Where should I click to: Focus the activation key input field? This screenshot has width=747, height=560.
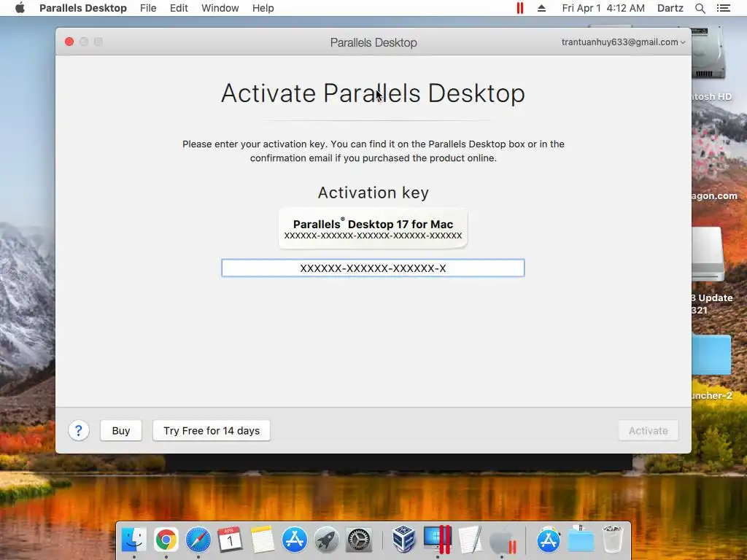[x=373, y=268]
